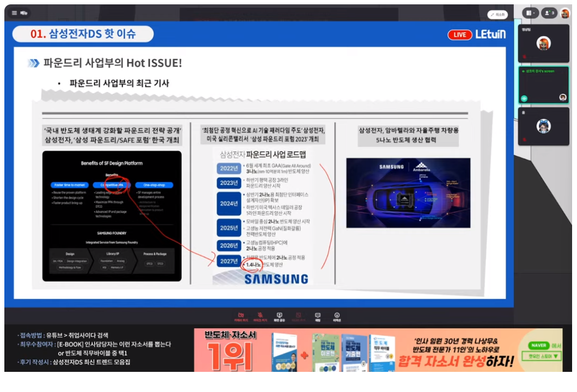This screenshot has height=392, width=577.
Task: Unmute the microphone in meeting toolbar
Action: point(260,317)
